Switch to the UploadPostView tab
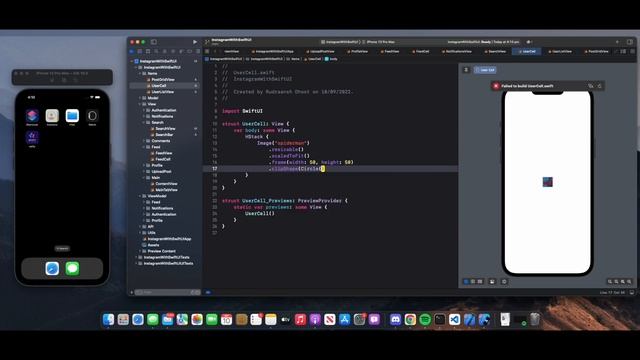This screenshot has height=360, width=640. (x=320, y=51)
